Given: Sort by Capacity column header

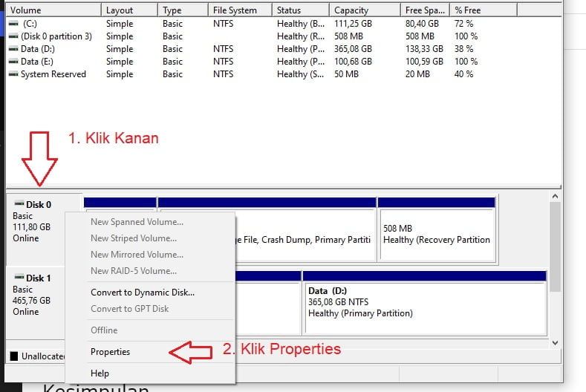Looking at the screenshot, I should [x=365, y=10].
